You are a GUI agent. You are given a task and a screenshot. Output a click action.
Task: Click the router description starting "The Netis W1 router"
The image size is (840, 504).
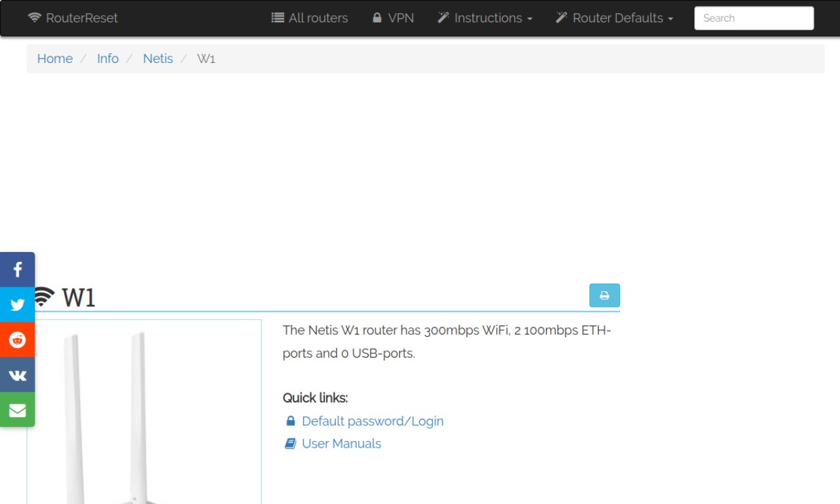(447, 342)
